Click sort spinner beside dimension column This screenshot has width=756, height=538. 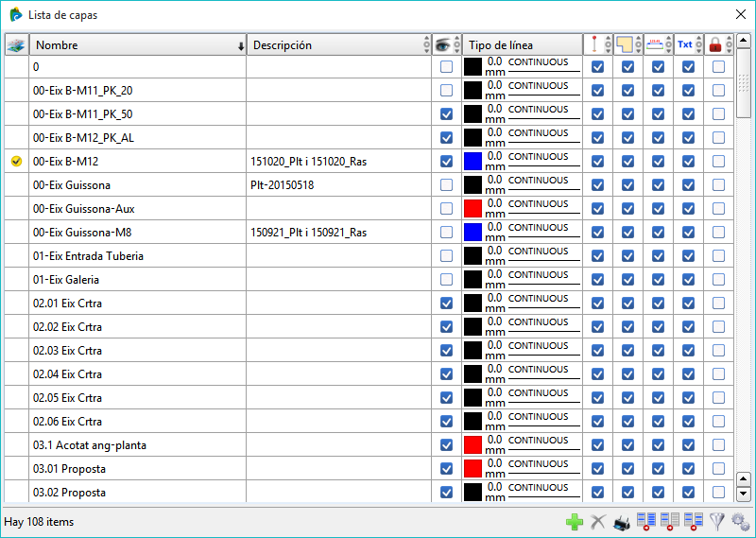pos(669,44)
